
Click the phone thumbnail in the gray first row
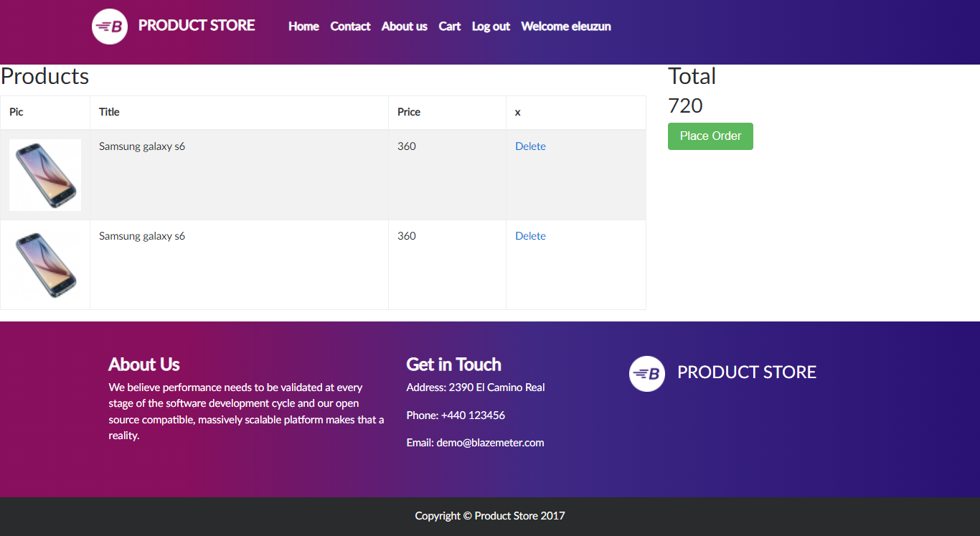[x=45, y=175]
